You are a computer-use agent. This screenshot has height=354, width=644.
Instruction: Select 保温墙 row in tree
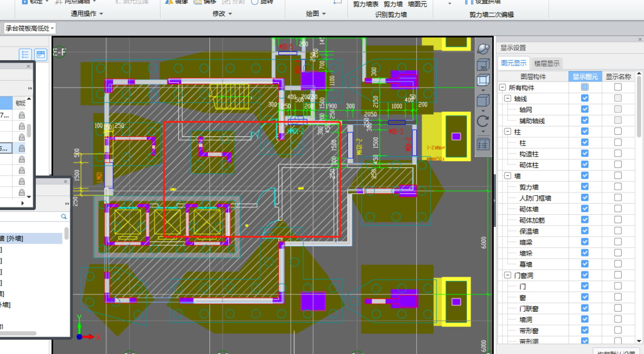click(x=529, y=231)
